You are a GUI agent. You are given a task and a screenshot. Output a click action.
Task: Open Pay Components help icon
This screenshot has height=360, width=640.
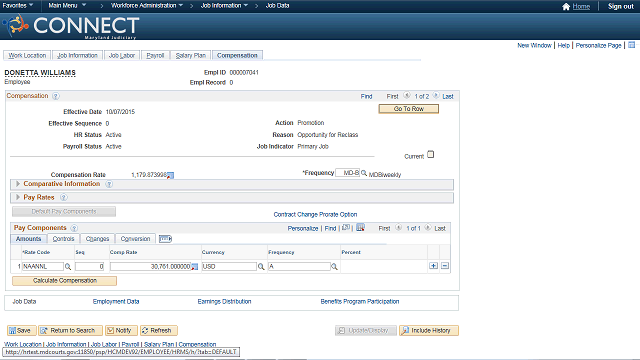[x=74, y=228]
